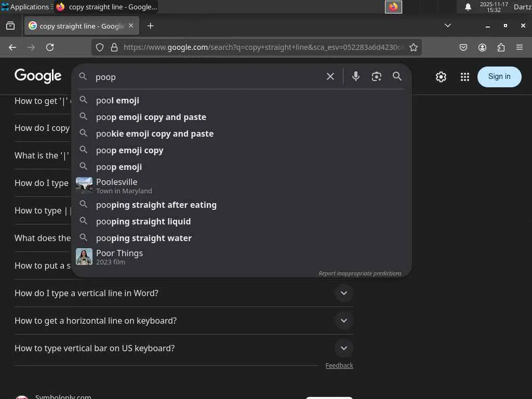Click the URL address bar
This screenshot has width=532, height=399.
coord(263,47)
